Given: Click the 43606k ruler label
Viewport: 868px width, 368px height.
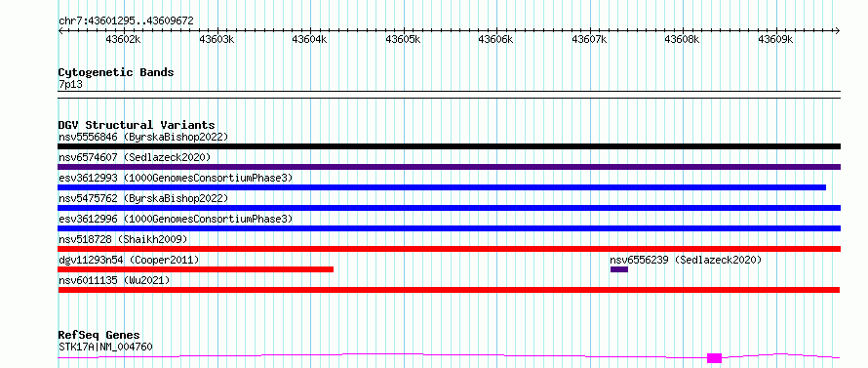Looking at the screenshot, I should pyautogui.click(x=496, y=40).
